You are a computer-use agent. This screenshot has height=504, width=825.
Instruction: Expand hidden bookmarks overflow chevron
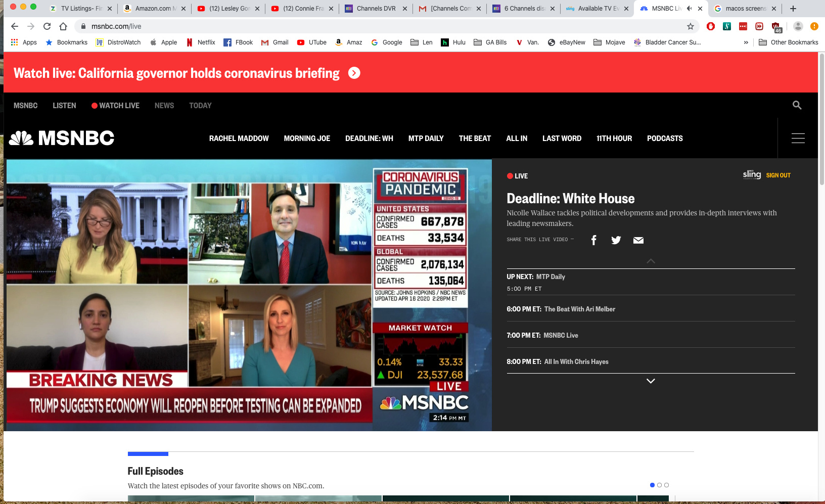(x=746, y=42)
